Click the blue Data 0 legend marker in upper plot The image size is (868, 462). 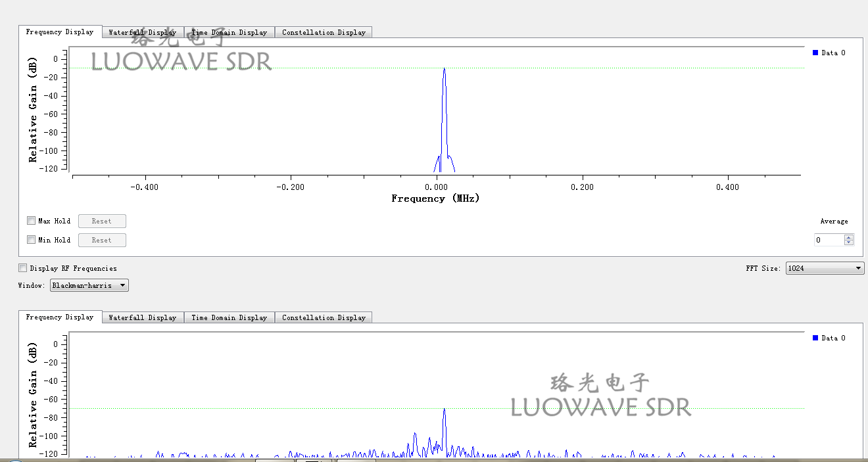(x=815, y=53)
